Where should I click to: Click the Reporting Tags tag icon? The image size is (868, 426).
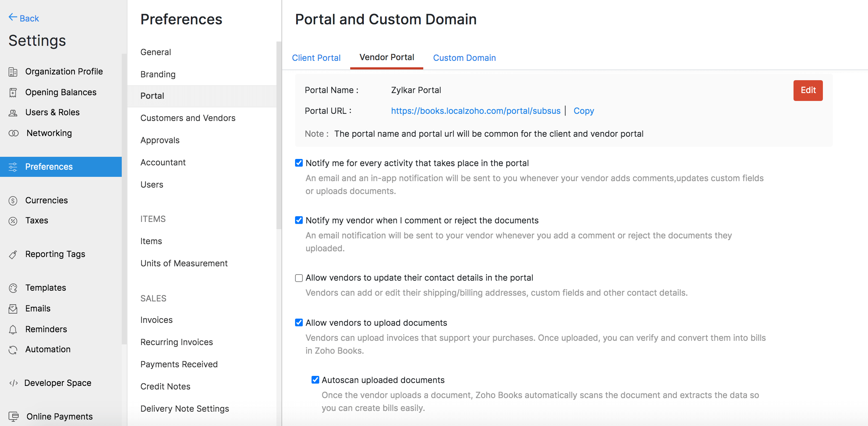(13, 255)
